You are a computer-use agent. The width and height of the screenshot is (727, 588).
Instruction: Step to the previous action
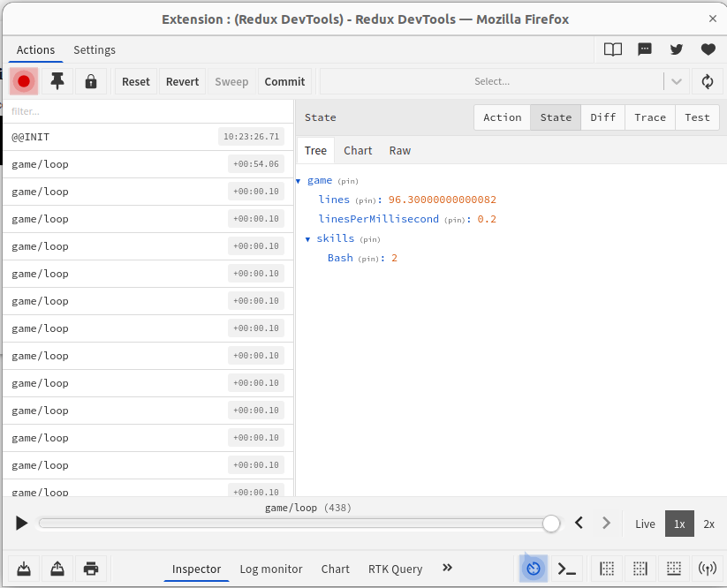click(x=579, y=524)
